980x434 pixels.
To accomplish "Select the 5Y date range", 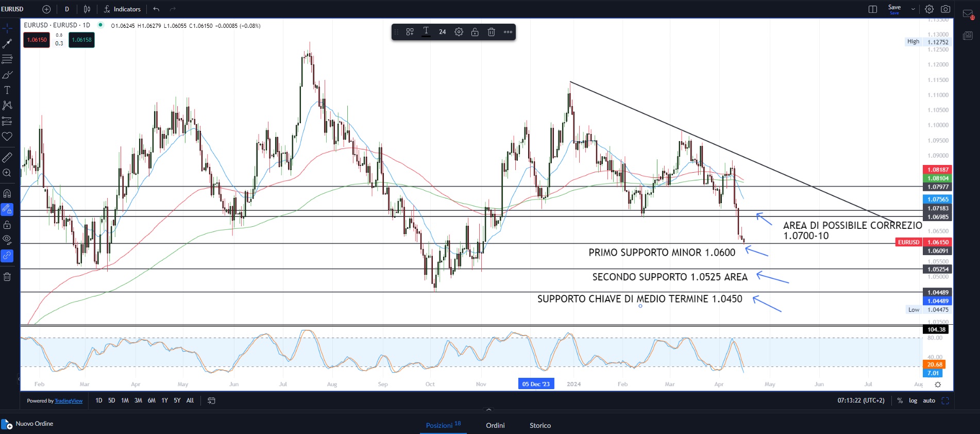I will click(177, 400).
